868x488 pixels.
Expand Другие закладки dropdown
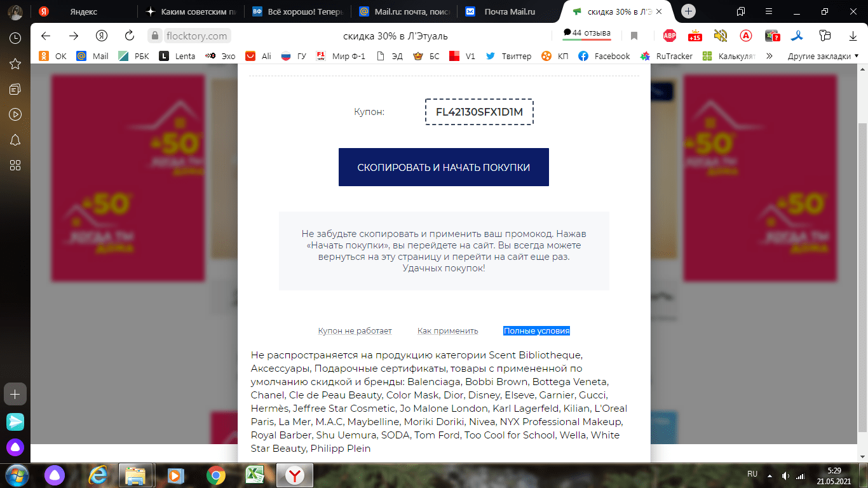pyautogui.click(x=822, y=56)
